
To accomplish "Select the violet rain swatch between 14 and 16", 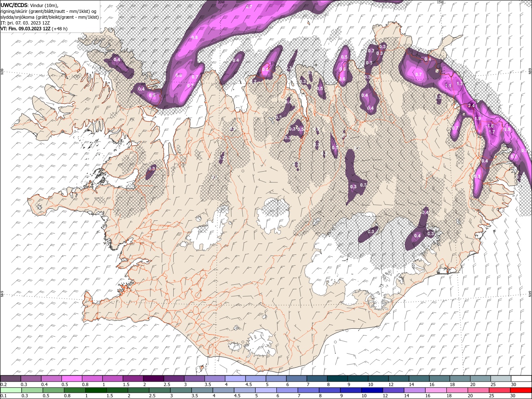I will coord(414,390).
